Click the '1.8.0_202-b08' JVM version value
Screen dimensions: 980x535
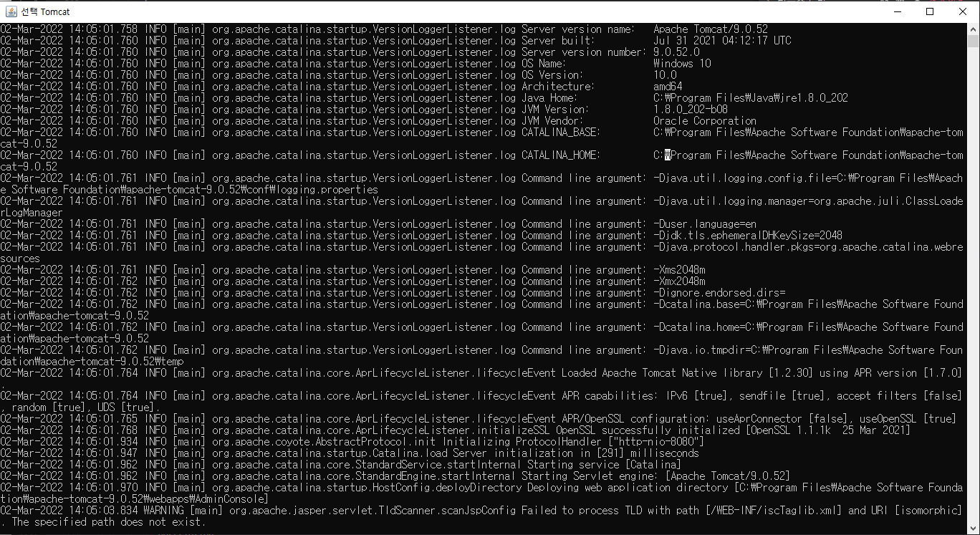click(x=691, y=110)
